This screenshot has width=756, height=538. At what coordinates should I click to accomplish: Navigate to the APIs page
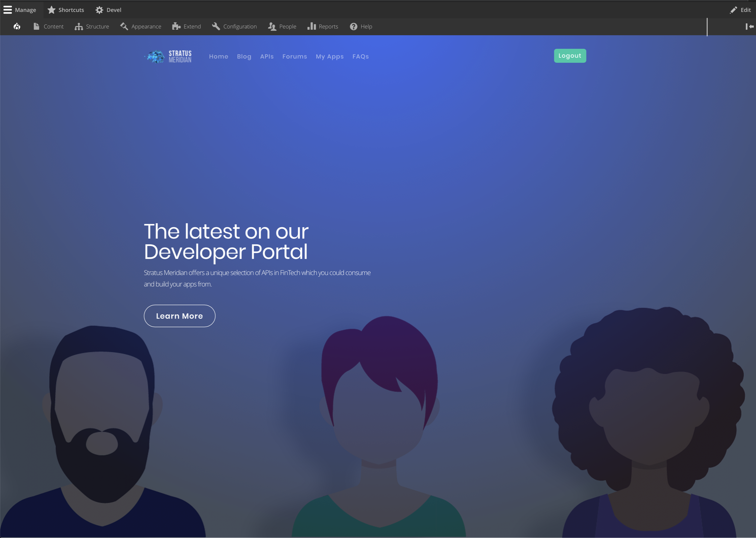[x=267, y=56]
